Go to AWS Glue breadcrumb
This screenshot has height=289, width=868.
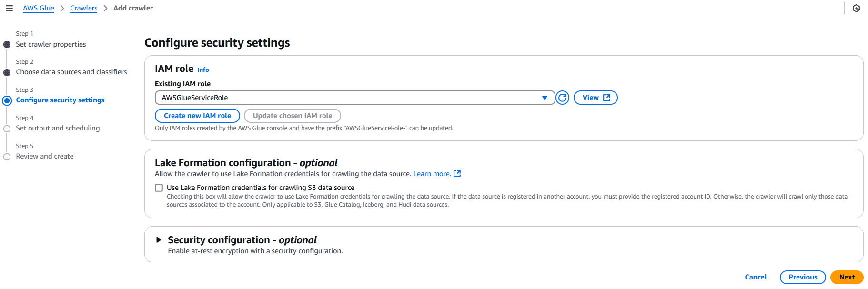pos(39,8)
